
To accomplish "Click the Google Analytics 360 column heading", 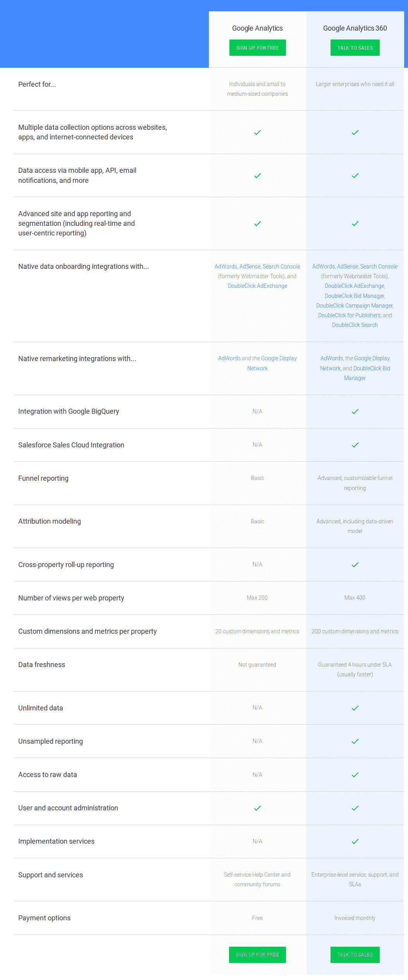I will 355,28.
